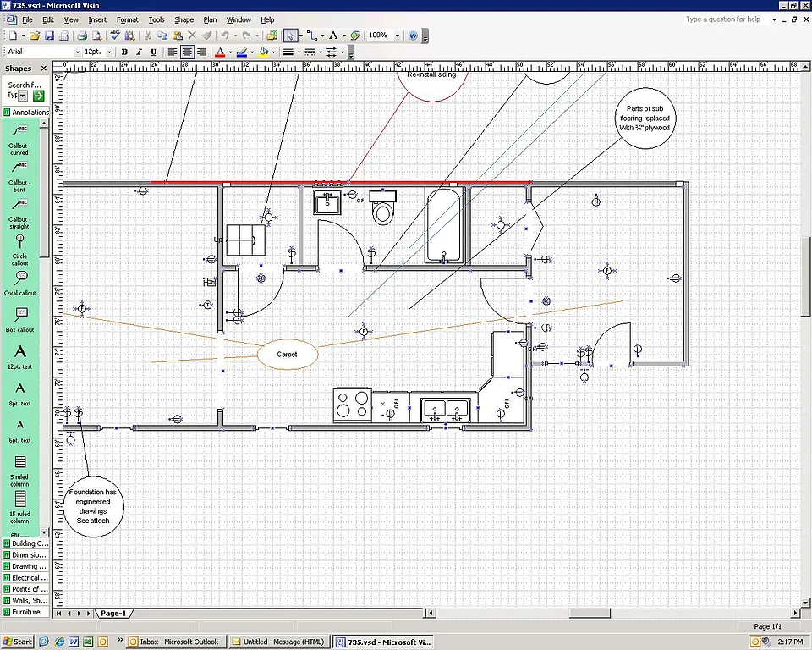Click the green search arrow button

(x=38, y=96)
